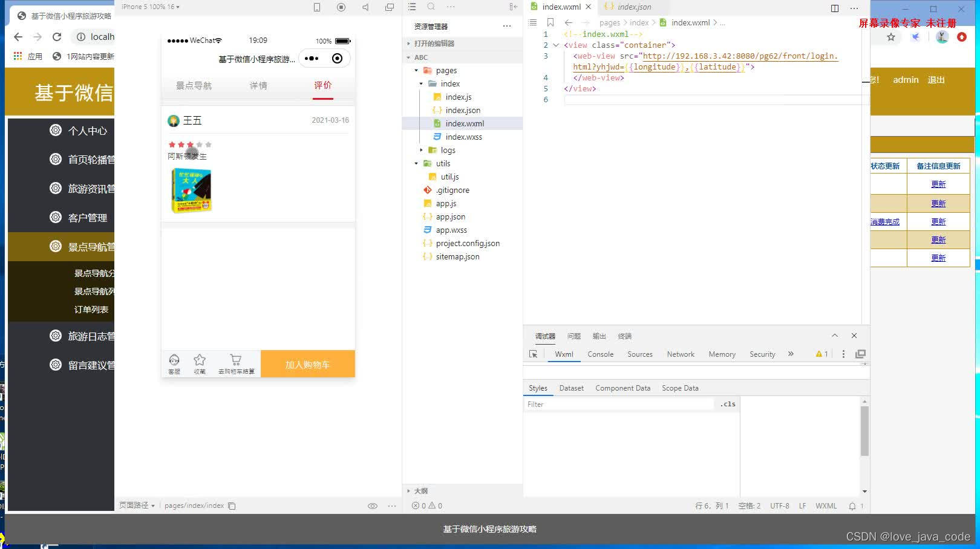Collapse the pages folder
Image resolution: width=980 pixels, height=549 pixels.
pos(416,71)
